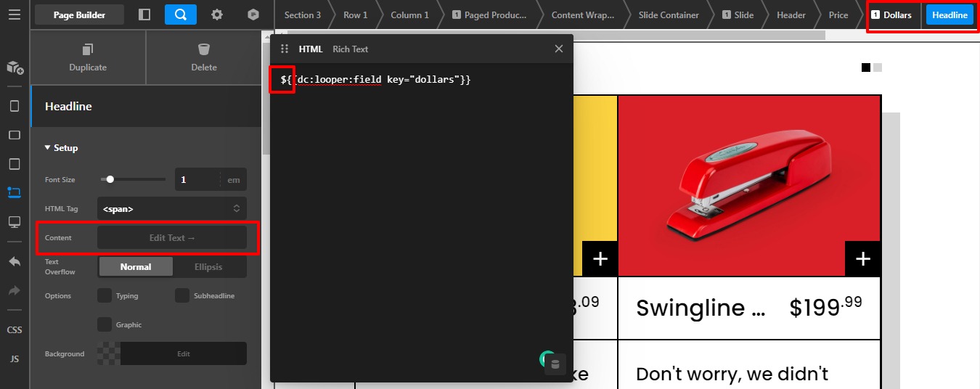Open the add elements cube icon
The height and width of the screenshot is (389, 980).
15,67
